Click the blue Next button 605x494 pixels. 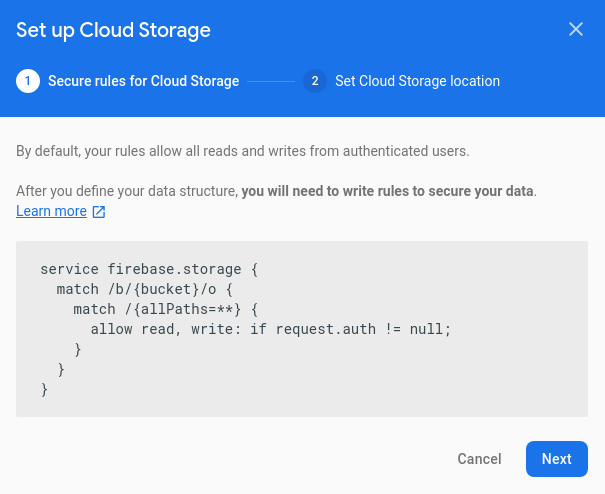(x=556, y=459)
